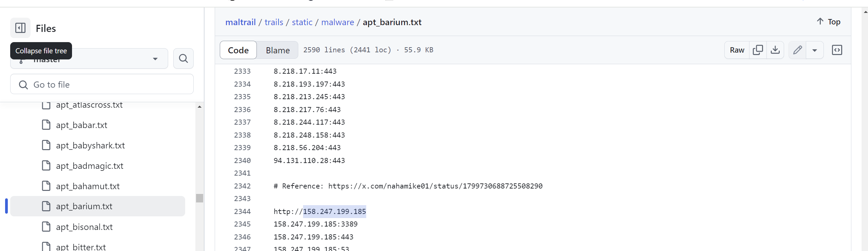Select apt_barium.txt in the file tree

tap(98, 206)
